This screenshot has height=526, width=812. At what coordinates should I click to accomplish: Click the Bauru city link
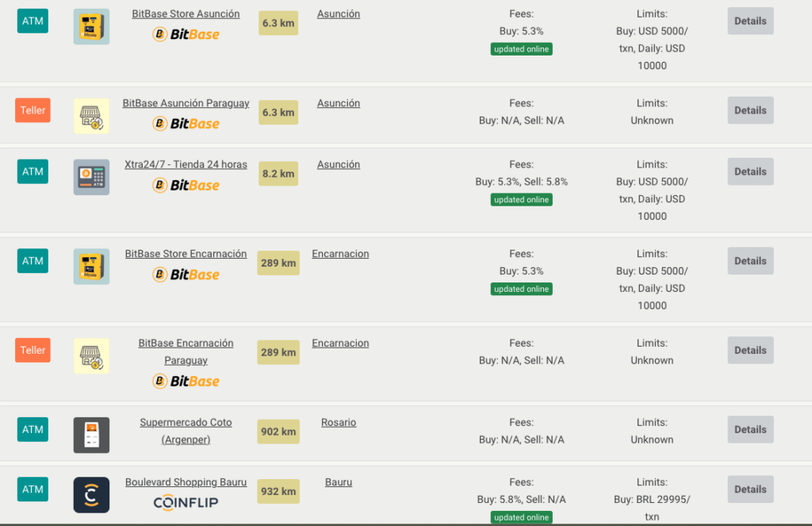point(339,482)
